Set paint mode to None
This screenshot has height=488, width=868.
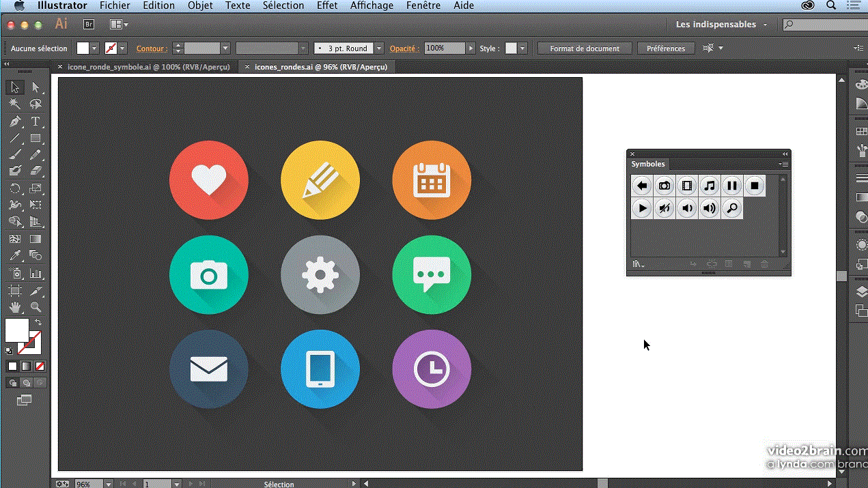tap(40, 367)
